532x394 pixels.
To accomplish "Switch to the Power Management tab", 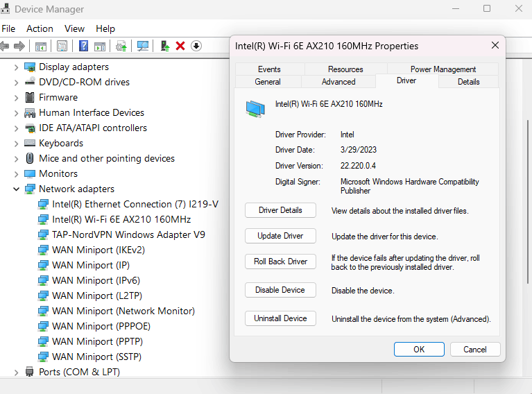I will (x=443, y=69).
